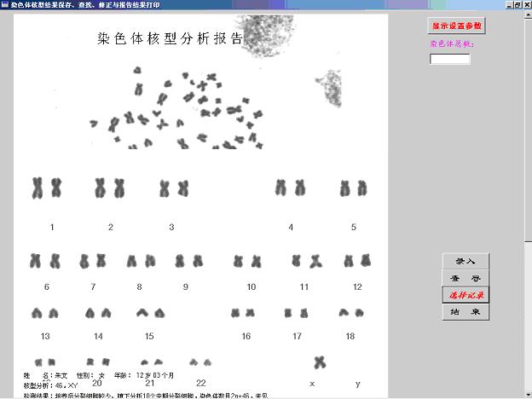
Task: Select the red 选择记录 button
Action: click(x=465, y=295)
